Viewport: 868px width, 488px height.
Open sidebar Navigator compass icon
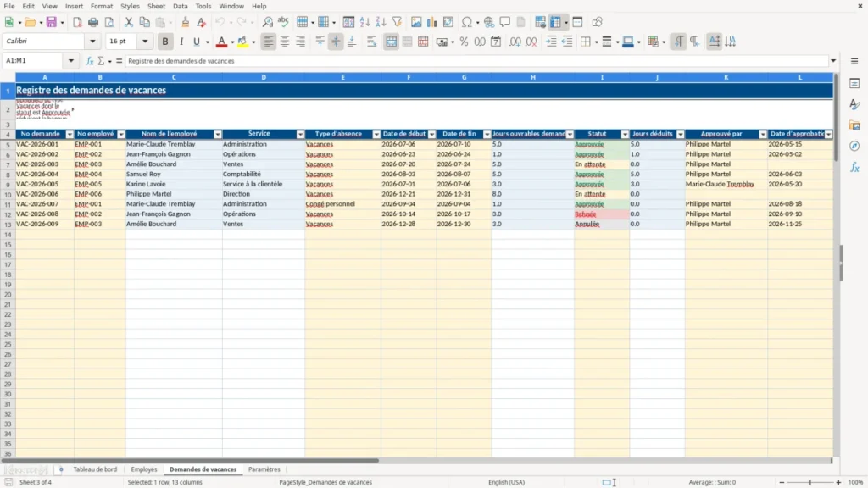coord(854,146)
